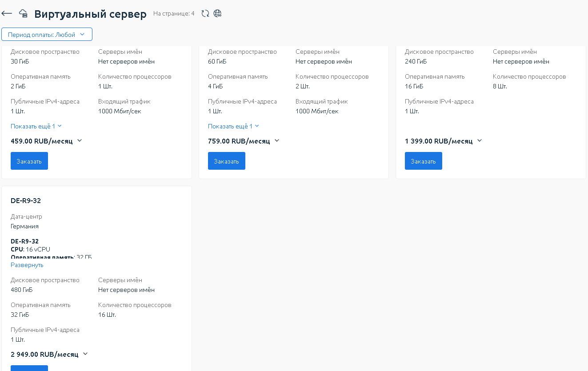Click the "Развернуть" link in the DE-R9-32 card

point(27,265)
